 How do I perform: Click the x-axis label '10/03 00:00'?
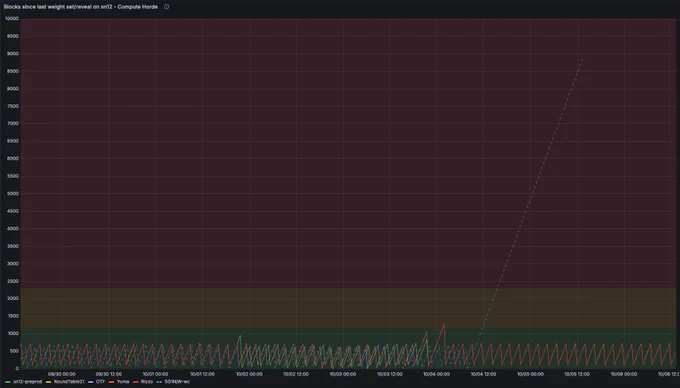point(343,374)
